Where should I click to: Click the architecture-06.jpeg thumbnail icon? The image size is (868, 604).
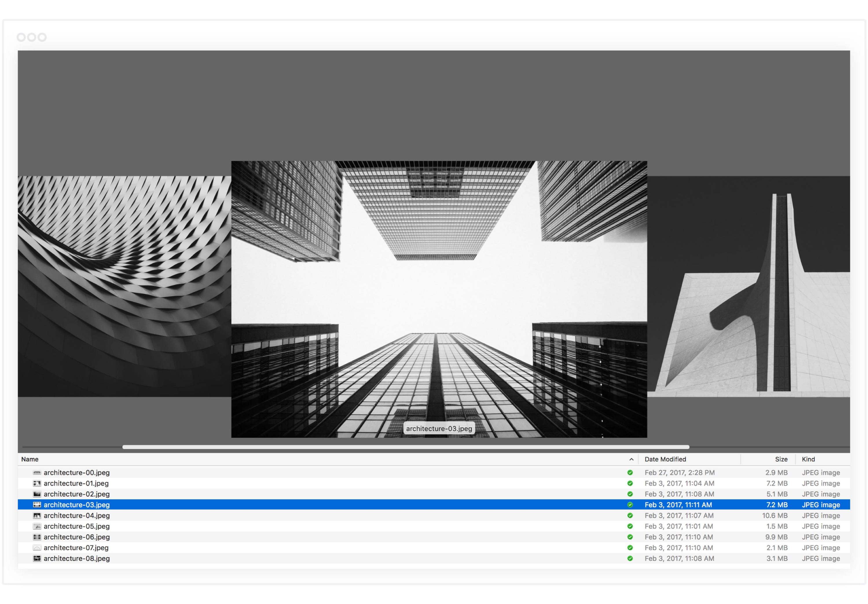(35, 537)
